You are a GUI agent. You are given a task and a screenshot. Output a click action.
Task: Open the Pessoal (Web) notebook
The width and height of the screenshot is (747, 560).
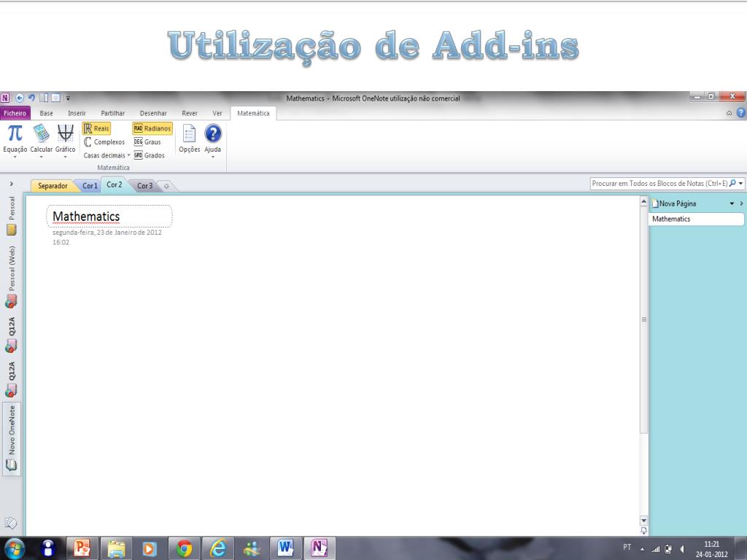click(12, 276)
